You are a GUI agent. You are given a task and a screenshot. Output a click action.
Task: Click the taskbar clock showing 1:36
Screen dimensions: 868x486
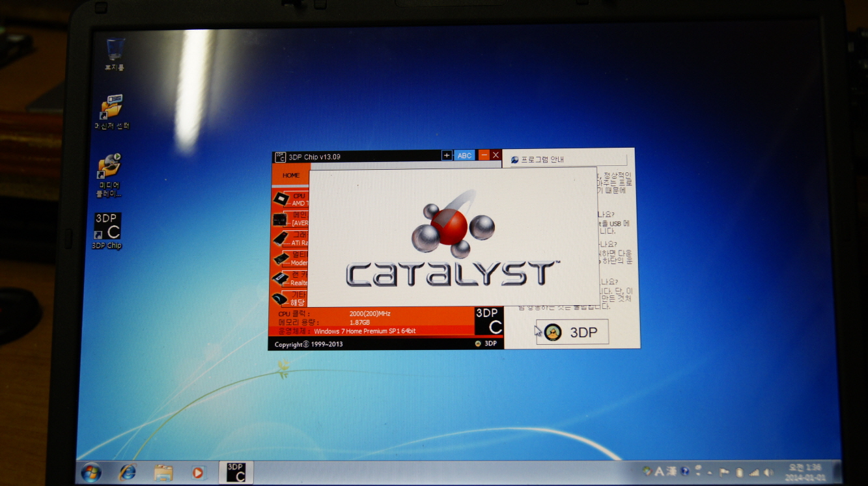pos(805,472)
